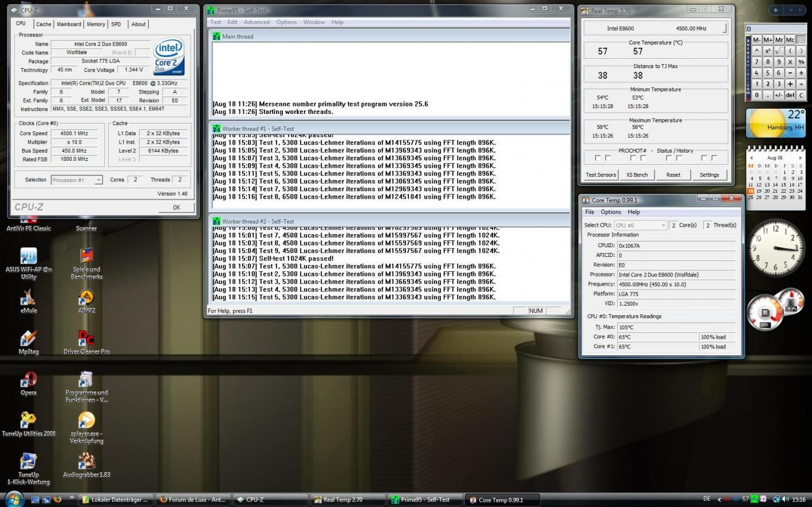This screenshot has height=507, width=812.
Task: Tick the leftmost PROCHOT# status checkbox
Action: (x=598, y=158)
